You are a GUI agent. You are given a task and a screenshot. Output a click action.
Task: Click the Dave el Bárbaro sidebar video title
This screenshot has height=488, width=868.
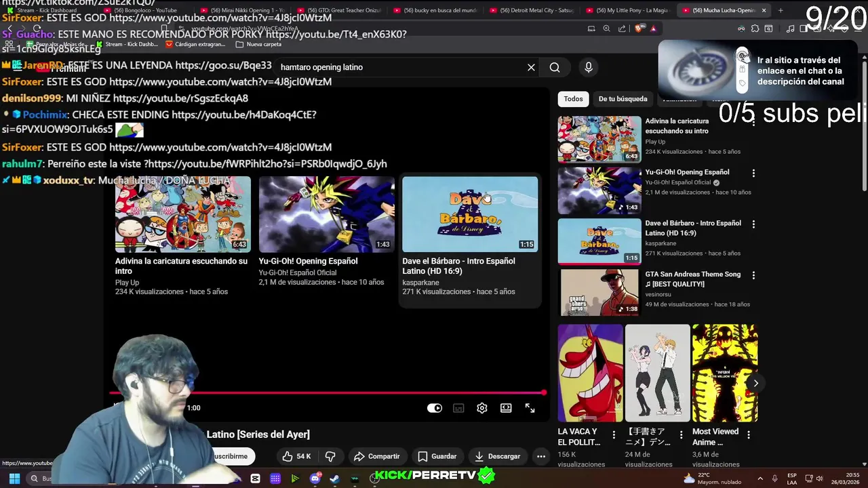tap(693, 228)
